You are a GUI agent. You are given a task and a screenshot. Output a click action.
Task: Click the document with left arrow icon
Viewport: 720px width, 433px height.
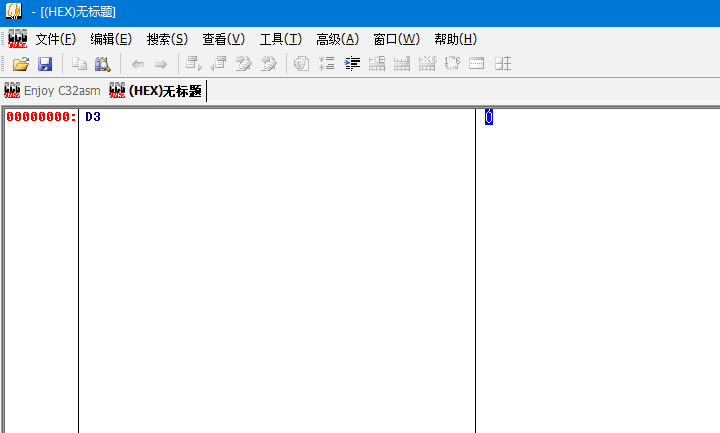219,63
